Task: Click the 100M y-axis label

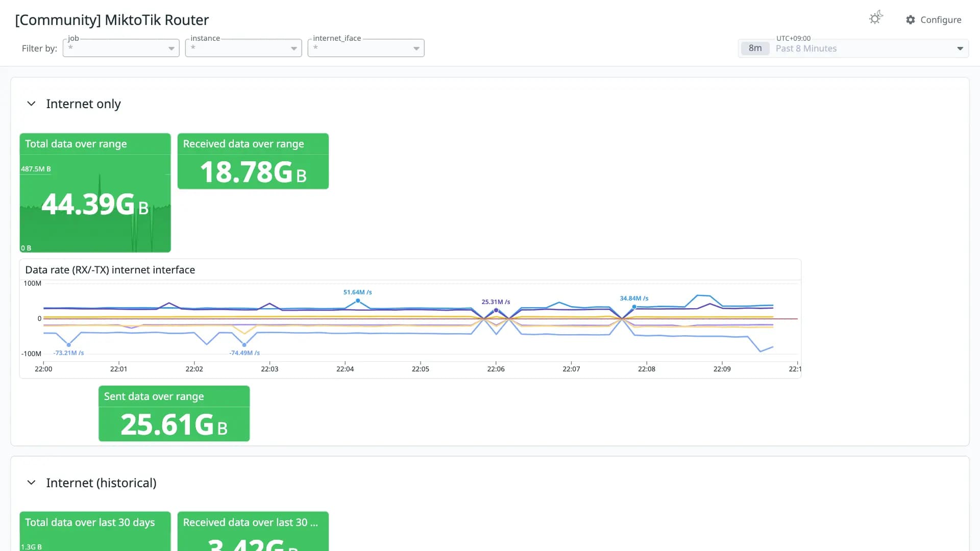Action: click(x=32, y=283)
